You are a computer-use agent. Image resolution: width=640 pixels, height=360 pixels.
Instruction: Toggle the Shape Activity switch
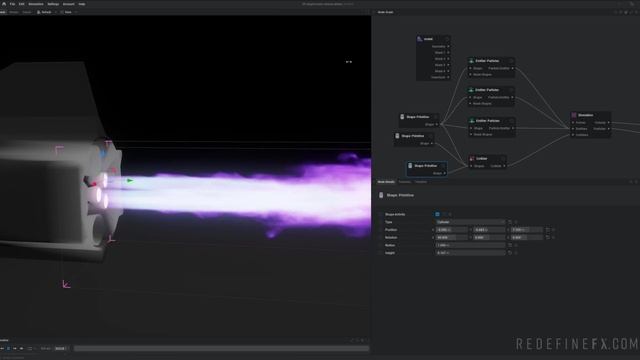438,214
